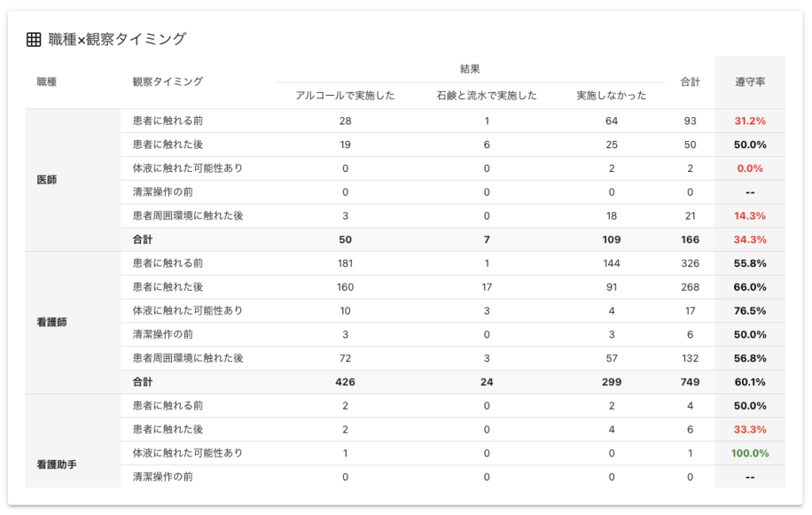The width and height of the screenshot is (812, 515).
Task: Click the 看護助手 row group cell
Action: click(x=57, y=465)
